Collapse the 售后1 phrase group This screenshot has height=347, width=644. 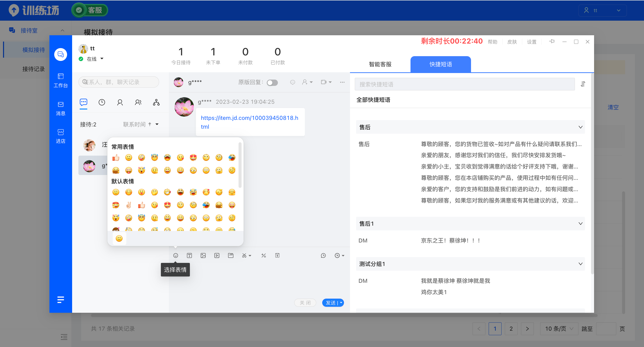(580, 224)
